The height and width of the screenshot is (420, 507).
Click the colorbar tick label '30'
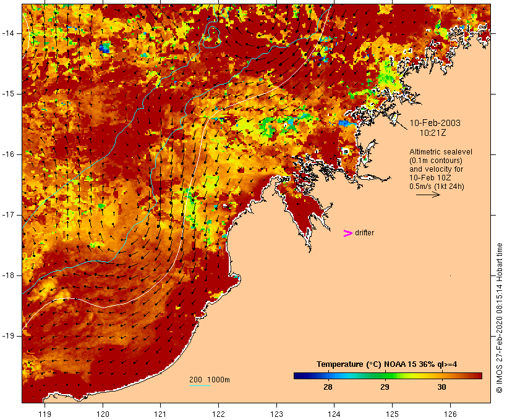441,387
